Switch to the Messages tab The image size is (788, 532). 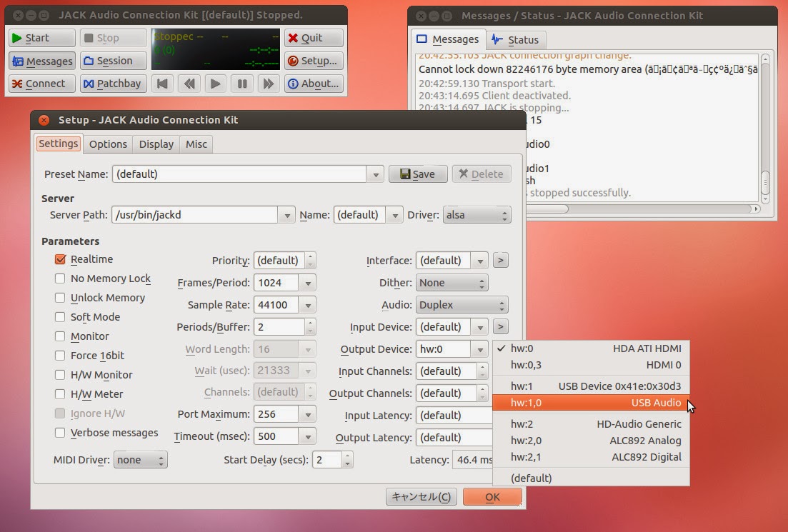tap(448, 39)
